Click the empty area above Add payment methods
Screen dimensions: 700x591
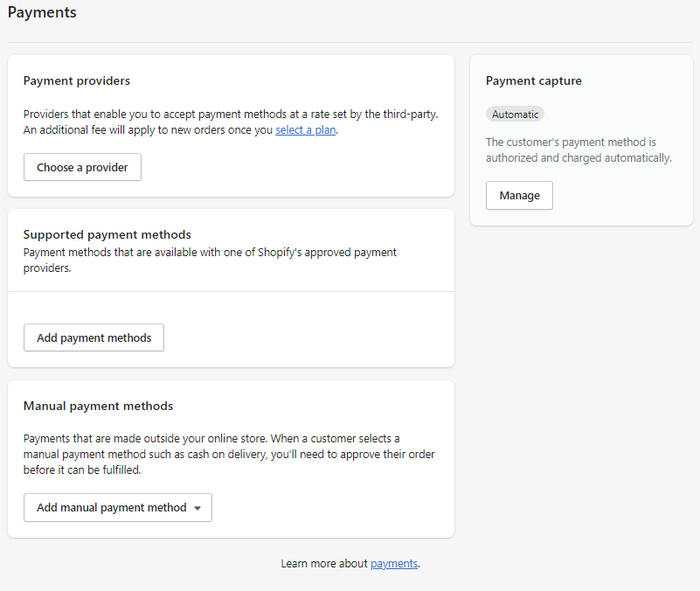pyautogui.click(x=231, y=308)
